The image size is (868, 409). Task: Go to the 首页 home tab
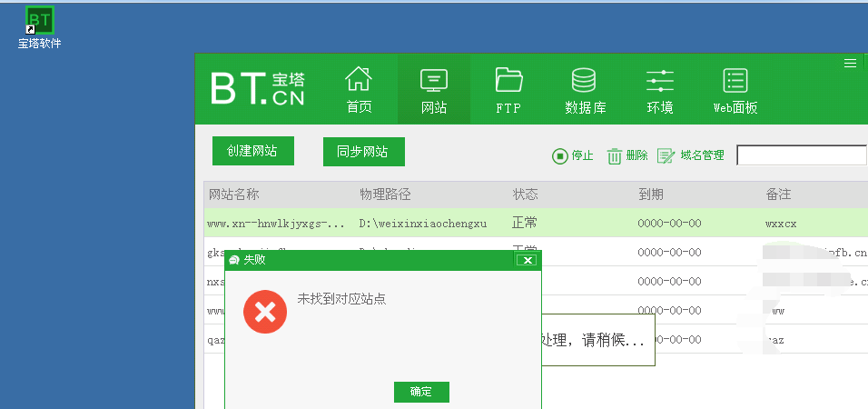[x=359, y=90]
